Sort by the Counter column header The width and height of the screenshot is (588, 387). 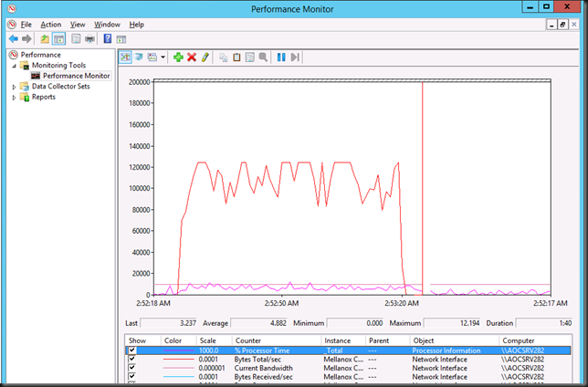[277, 340]
